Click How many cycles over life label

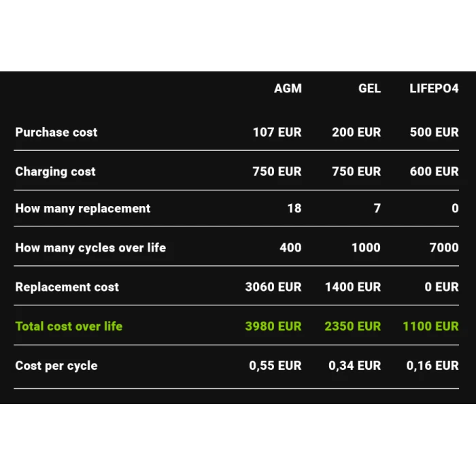[x=90, y=248]
